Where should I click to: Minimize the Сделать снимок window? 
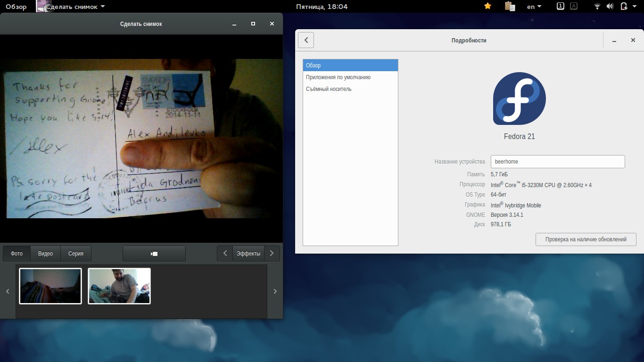[234, 24]
